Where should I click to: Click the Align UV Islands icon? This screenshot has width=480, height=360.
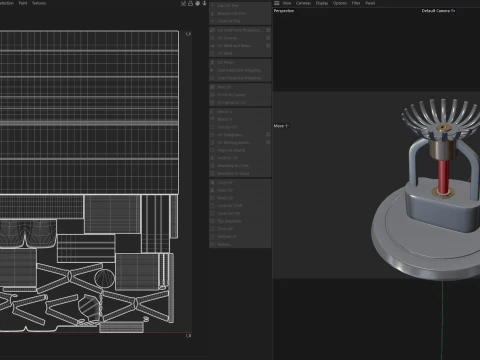tap(212, 150)
